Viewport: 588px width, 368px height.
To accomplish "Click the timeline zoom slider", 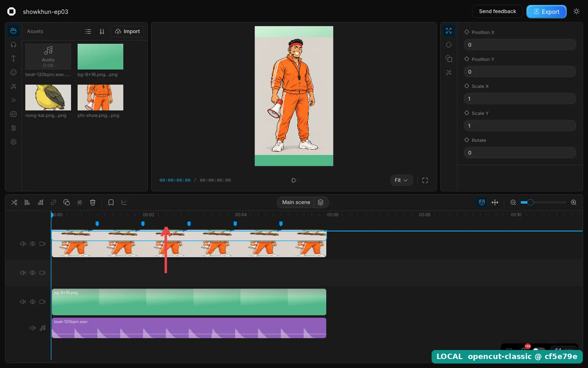I will pyautogui.click(x=543, y=202).
